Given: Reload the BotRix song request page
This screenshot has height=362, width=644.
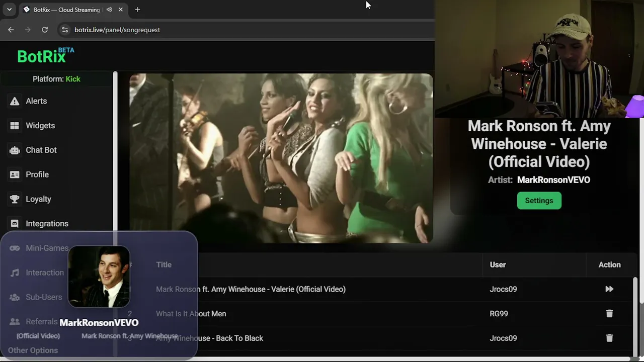Looking at the screenshot, I should point(45,30).
